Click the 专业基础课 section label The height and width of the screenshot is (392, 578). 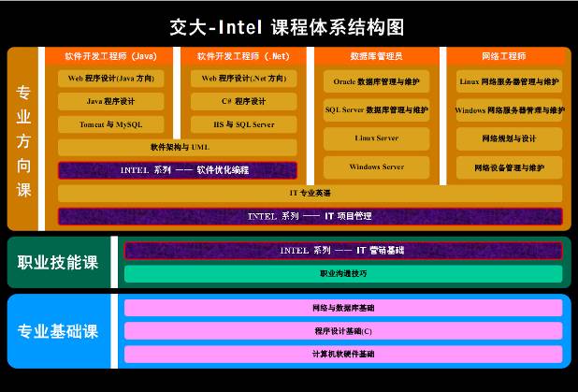57,332
